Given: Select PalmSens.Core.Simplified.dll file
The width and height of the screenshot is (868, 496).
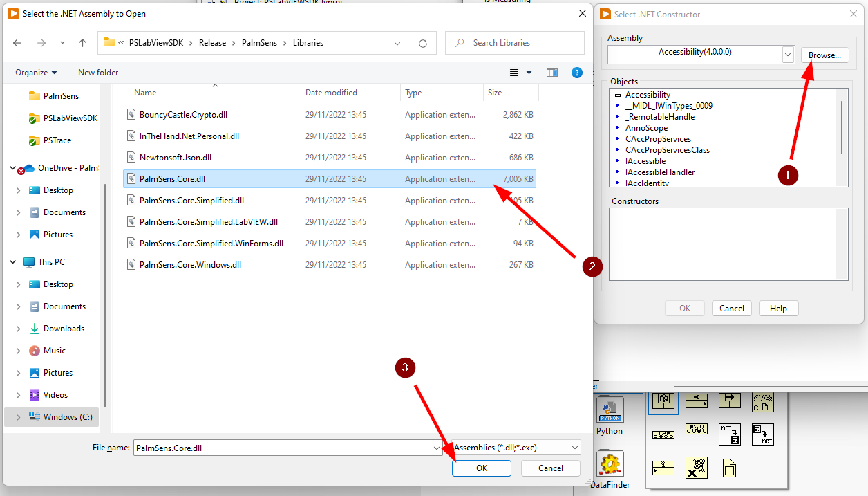Looking at the screenshot, I should [191, 201].
